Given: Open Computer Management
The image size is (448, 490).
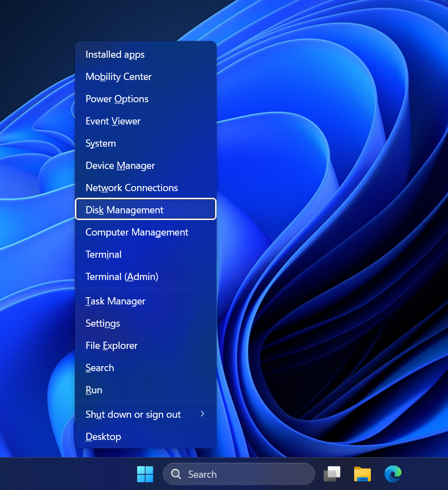Looking at the screenshot, I should (145, 232).
